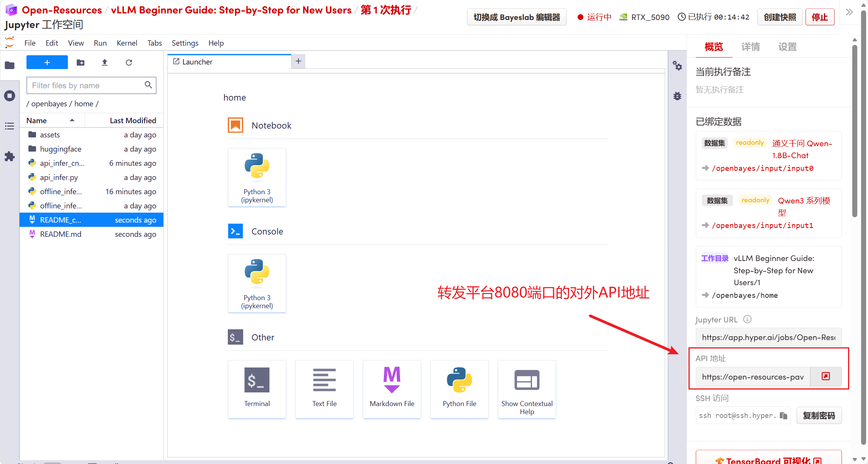Launch a Terminal from the Launcher

(x=257, y=388)
